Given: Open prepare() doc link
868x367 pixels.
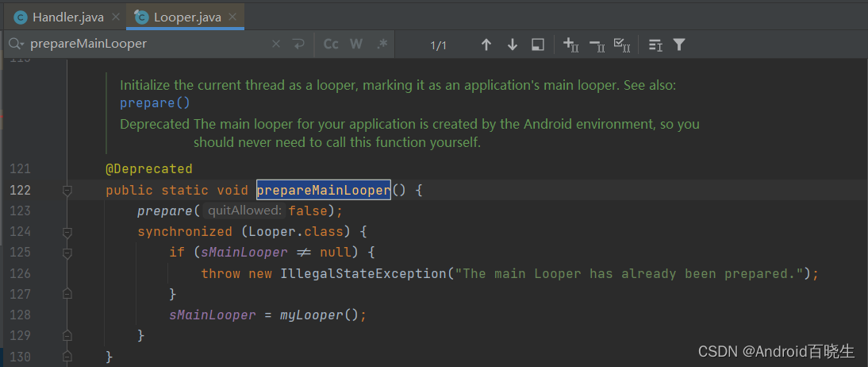Looking at the screenshot, I should click(x=155, y=103).
